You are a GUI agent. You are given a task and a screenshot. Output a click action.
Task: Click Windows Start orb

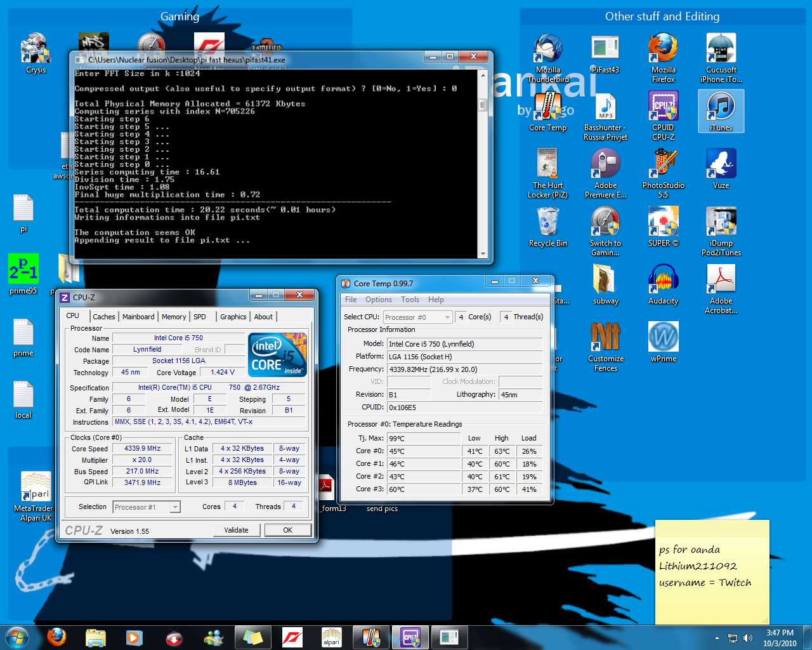click(17, 637)
